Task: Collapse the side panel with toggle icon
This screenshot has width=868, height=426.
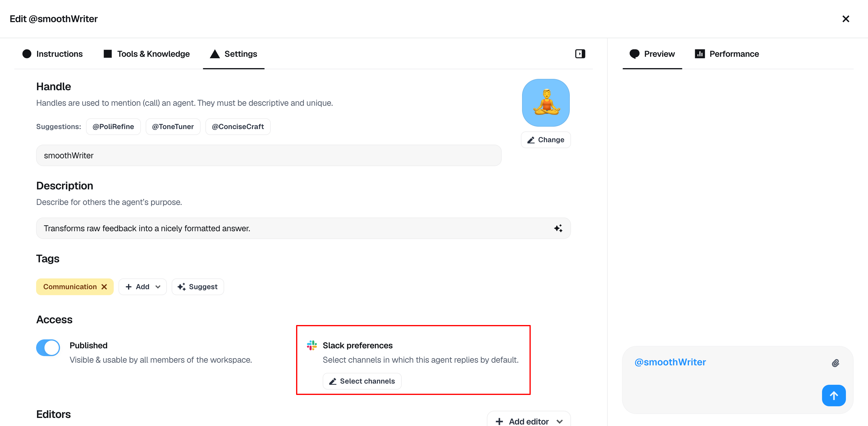Action: (x=580, y=54)
